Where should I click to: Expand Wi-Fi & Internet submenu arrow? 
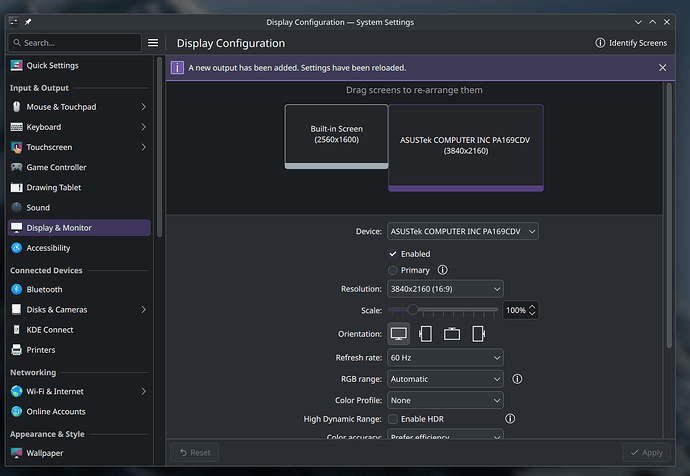(x=143, y=391)
